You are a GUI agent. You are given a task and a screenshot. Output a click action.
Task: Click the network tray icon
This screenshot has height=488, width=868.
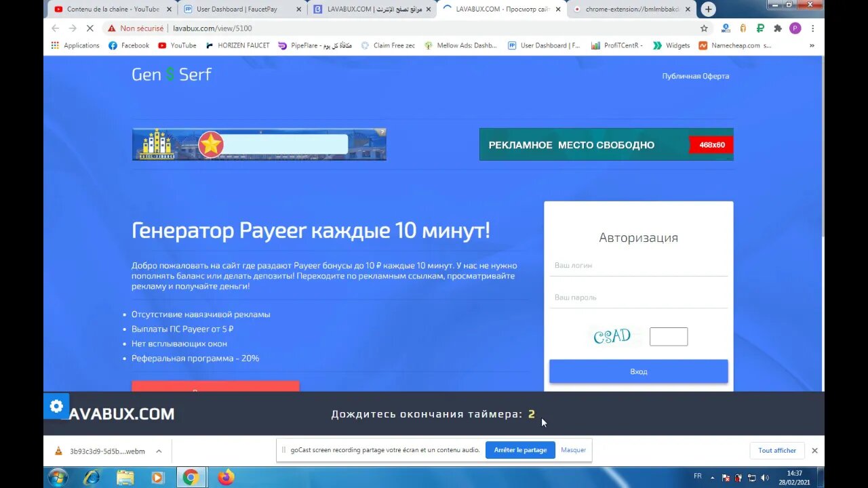click(x=751, y=478)
